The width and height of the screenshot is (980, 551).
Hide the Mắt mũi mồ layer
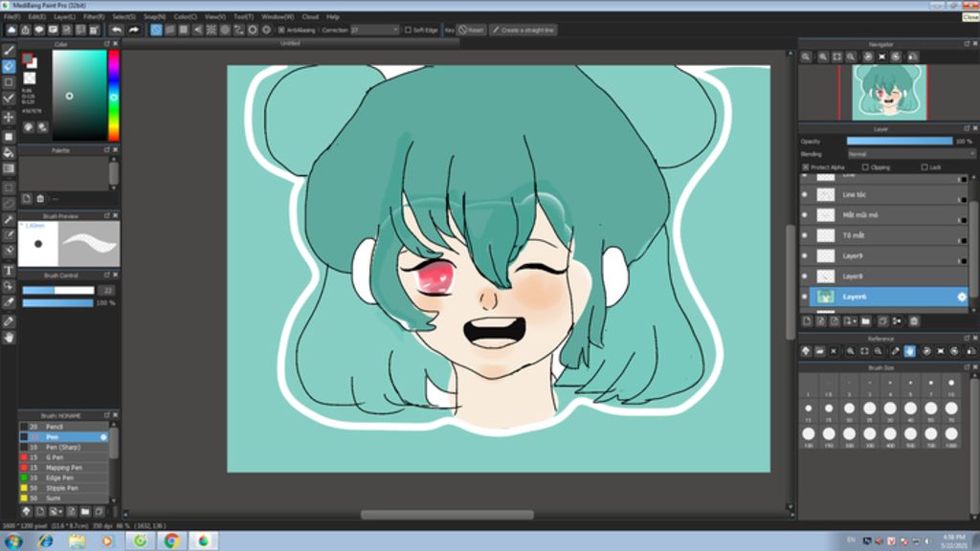tap(804, 215)
